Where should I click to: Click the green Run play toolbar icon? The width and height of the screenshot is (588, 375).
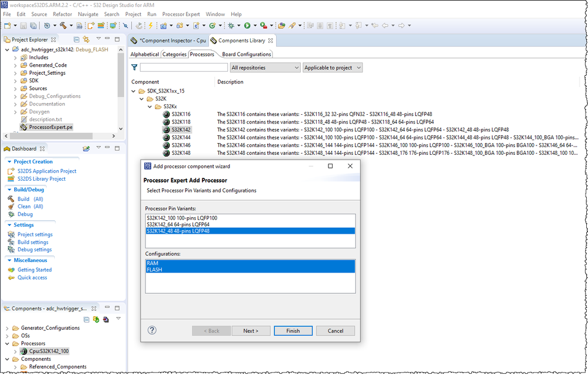(247, 25)
